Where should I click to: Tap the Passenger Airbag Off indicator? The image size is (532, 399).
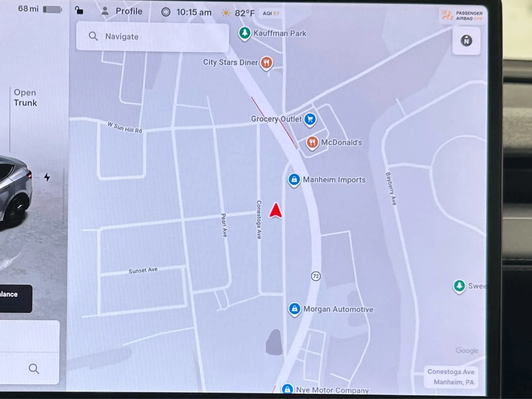(x=462, y=15)
